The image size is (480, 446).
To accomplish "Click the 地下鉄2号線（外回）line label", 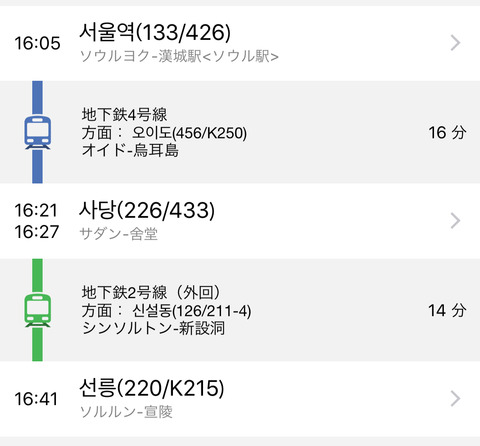I will (x=151, y=292).
